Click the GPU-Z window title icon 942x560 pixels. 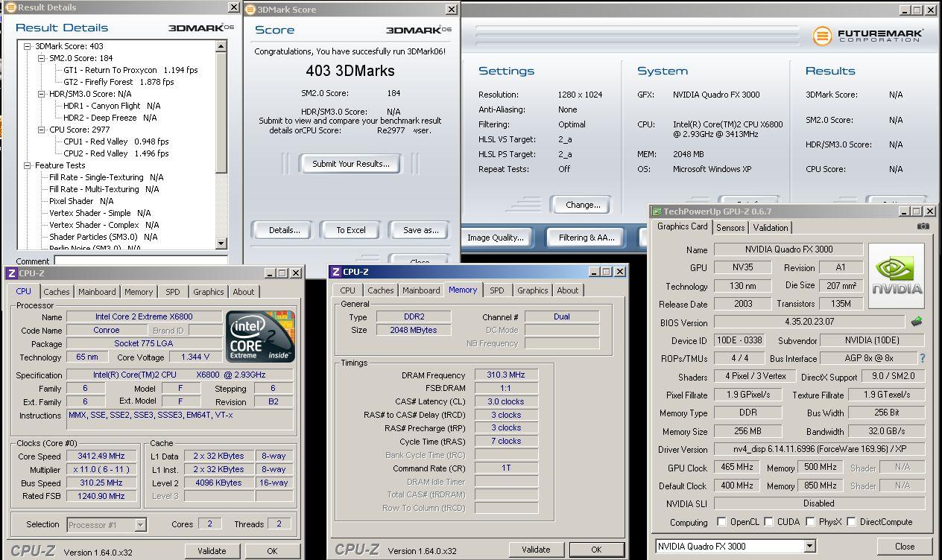coord(657,211)
